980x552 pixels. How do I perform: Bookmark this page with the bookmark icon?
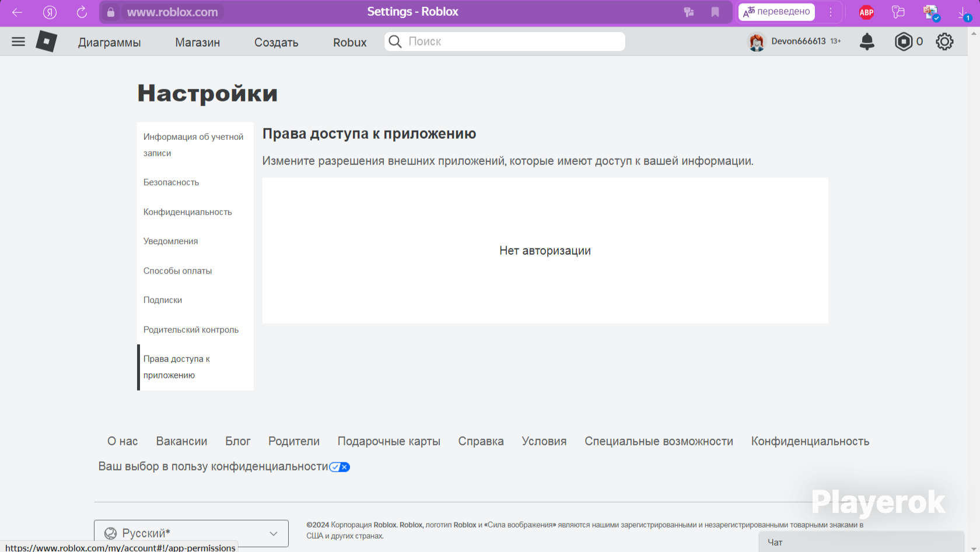pyautogui.click(x=715, y=12)
